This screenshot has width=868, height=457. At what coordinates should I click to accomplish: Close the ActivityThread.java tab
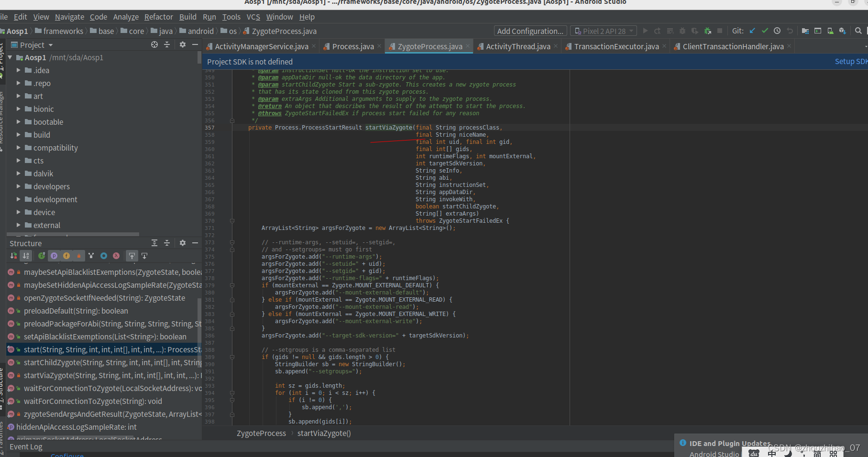point(556,46)
